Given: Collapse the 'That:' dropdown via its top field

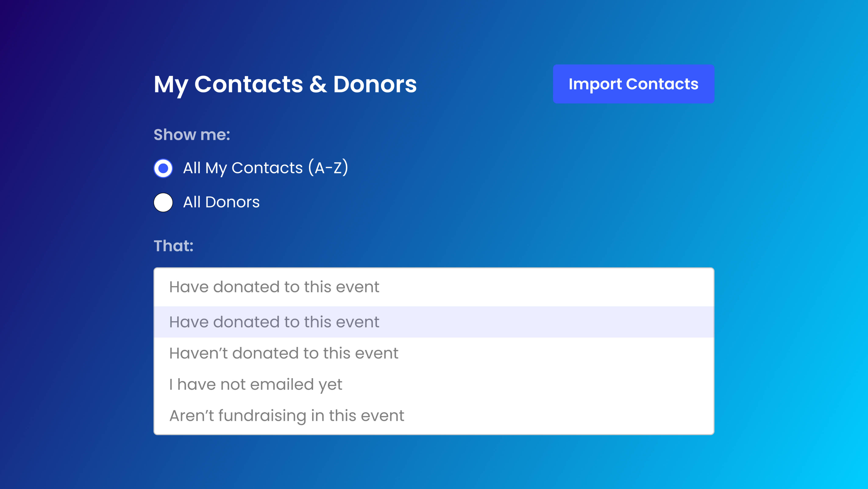Looking at the screenshot, I should tap(434, 287).
